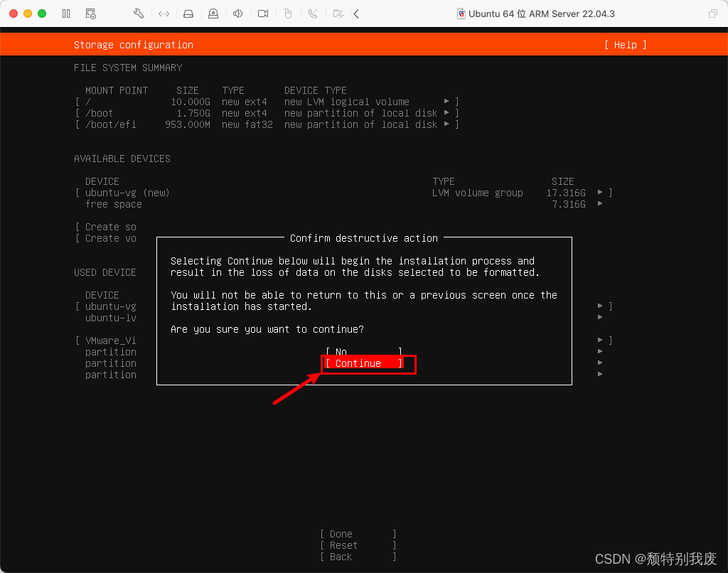This screenshot has width=728, height=573.
Task: Select the Reset button
Action: (358, 545)
